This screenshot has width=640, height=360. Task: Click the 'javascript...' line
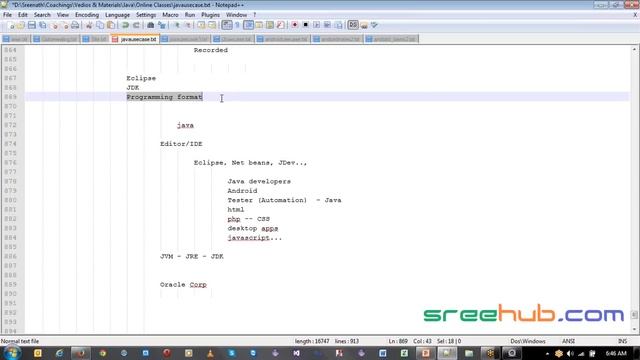(255, 238)
